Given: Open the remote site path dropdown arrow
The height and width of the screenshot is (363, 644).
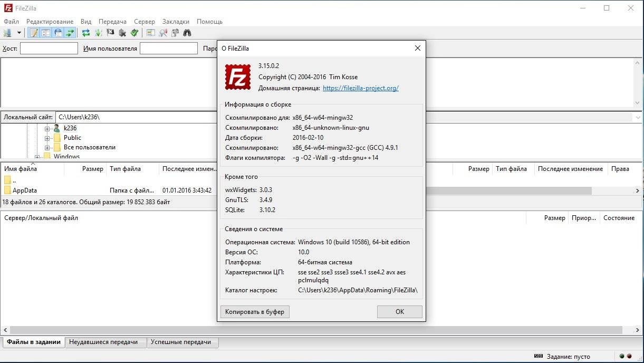Looking at the screenshot, I should [638, 117].
